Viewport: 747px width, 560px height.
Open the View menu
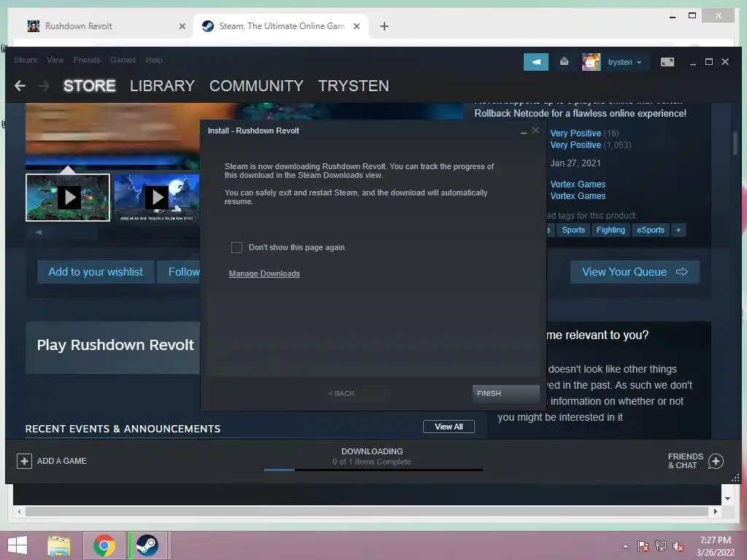(x=55, y=60)
